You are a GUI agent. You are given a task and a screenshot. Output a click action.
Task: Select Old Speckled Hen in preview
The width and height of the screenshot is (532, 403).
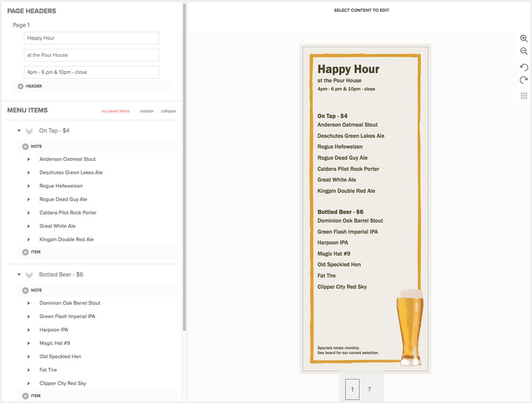[339, 265]
